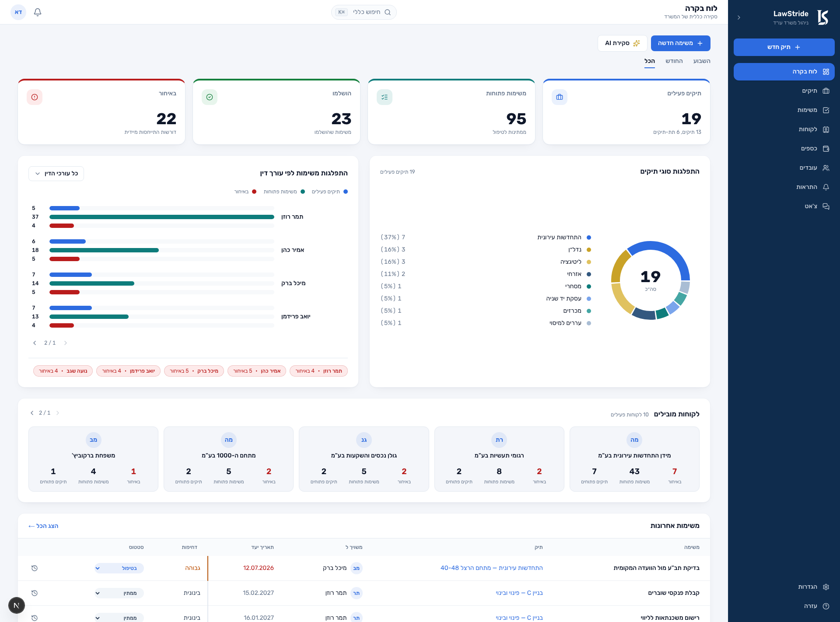Click the מיכל ברק 5 באיחור chip
Screen dimensions: 840x622
(x=194, y=371)
